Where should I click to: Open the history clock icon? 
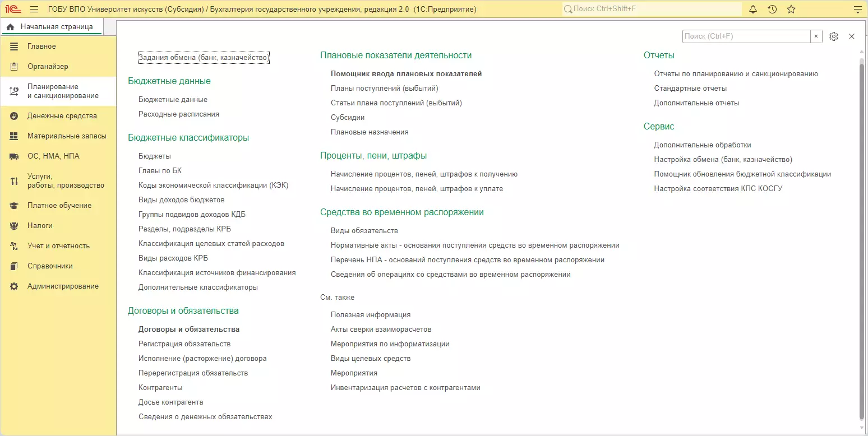(772, 9)
